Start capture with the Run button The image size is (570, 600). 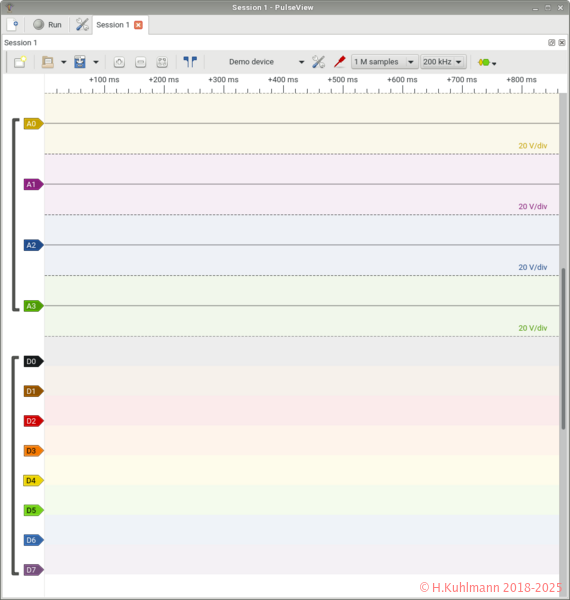coord(47,25)
